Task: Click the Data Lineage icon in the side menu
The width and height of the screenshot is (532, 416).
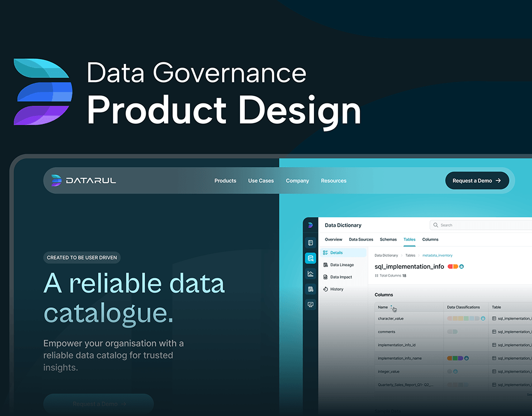Action: coord(325,265)
